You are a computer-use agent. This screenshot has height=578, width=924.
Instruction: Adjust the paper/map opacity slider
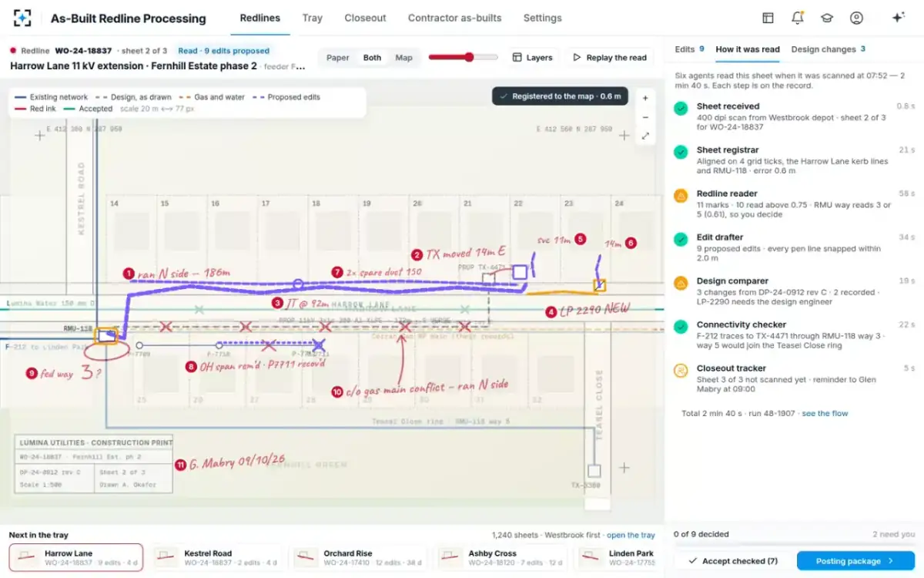(463, 57)
